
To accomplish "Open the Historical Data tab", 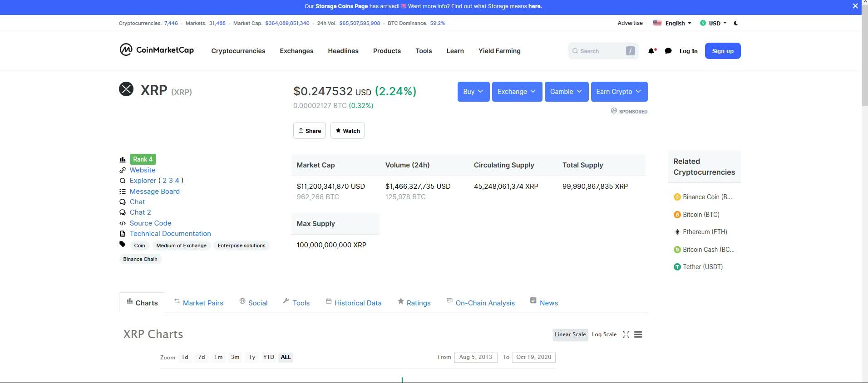I will [x=357, y=303].
